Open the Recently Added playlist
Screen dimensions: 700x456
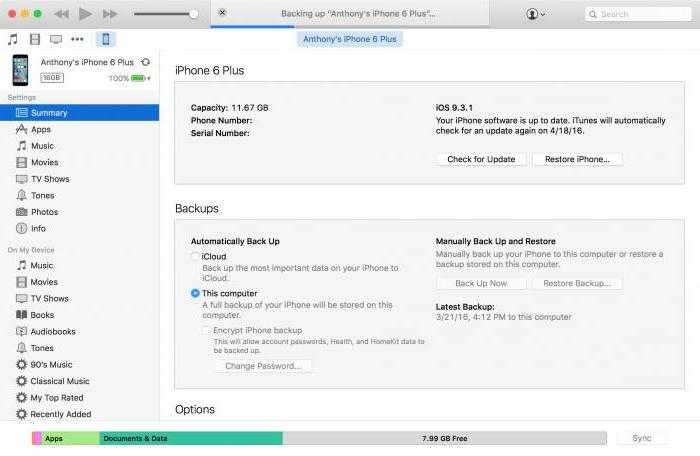point(79,414)
